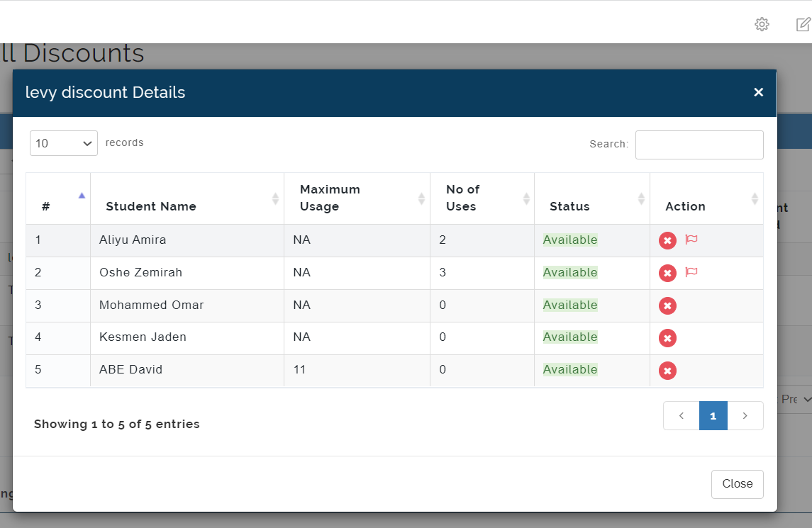Sort table by Status column
The height and width of the screenshot is (528, 812).
click(x=592, y=198)
